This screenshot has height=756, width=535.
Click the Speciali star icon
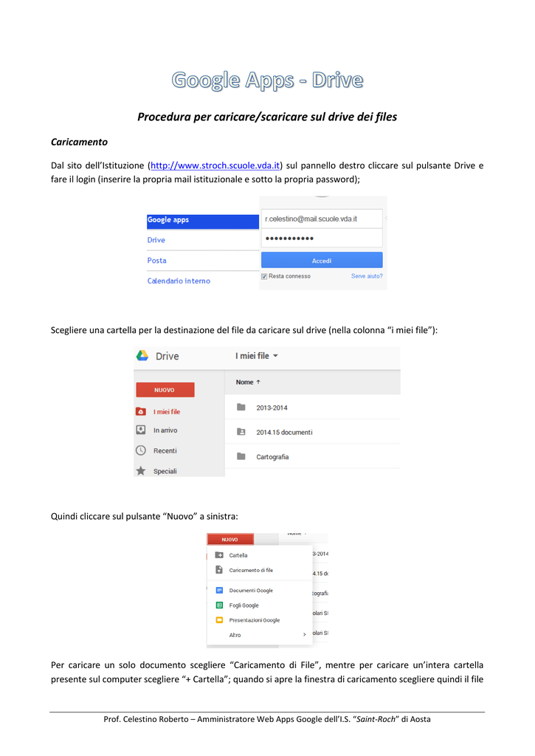click(x=141, y=470)
